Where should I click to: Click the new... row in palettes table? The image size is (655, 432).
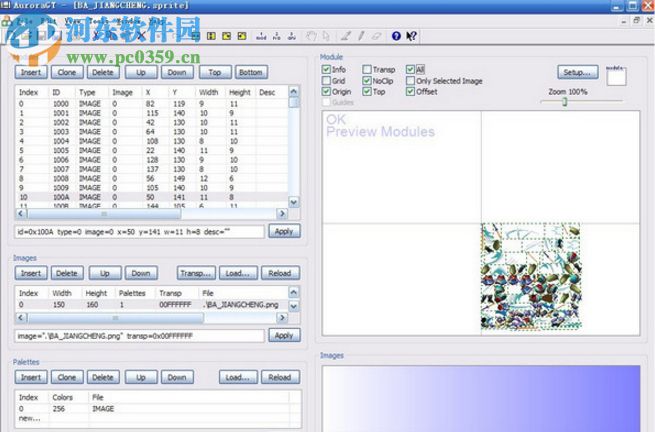pyautogui.click(x=158, y=418)
